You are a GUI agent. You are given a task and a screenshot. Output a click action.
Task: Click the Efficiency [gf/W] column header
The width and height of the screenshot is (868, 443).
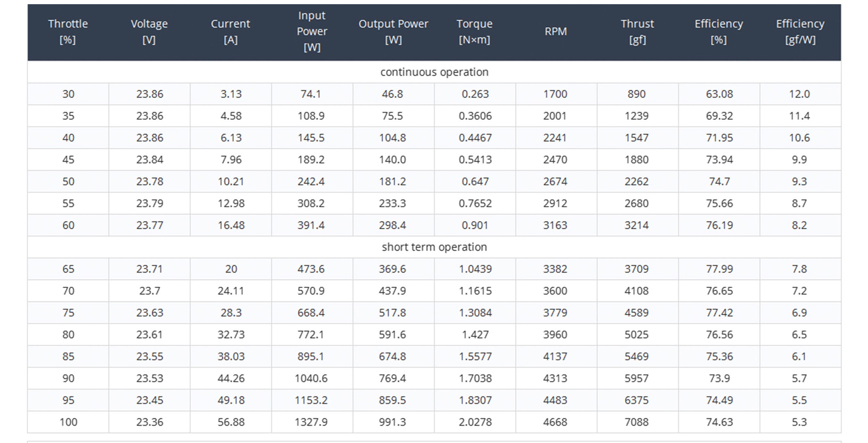[800, 32]
